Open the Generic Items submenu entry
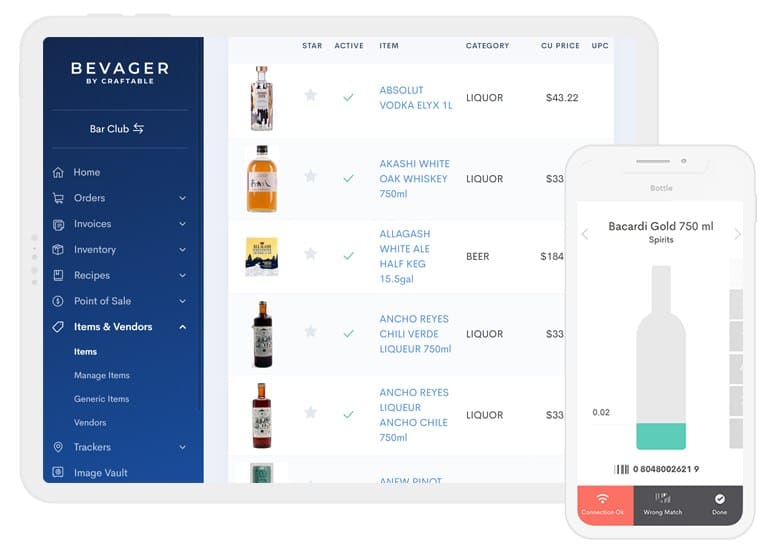 [101, 399]
